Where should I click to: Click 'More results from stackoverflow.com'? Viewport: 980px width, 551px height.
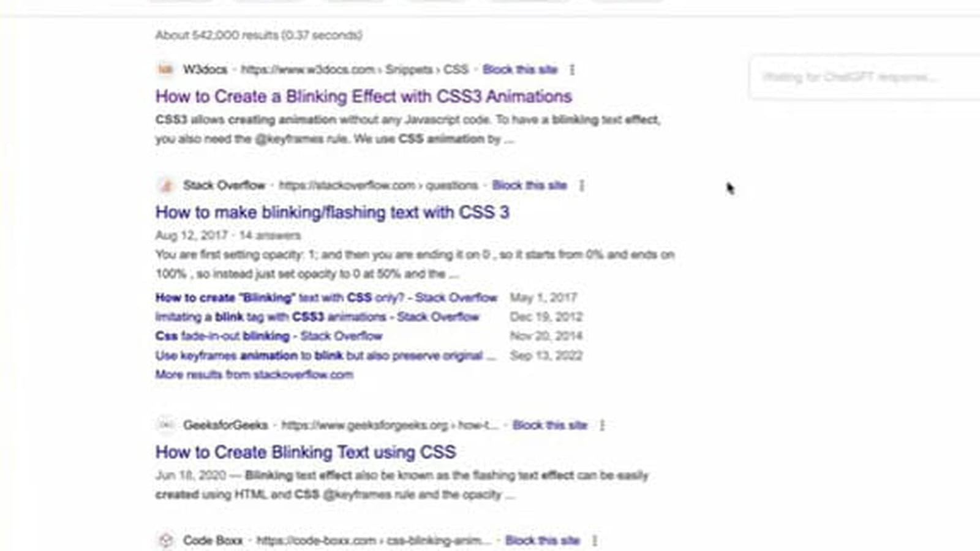[x=254, y=375]
